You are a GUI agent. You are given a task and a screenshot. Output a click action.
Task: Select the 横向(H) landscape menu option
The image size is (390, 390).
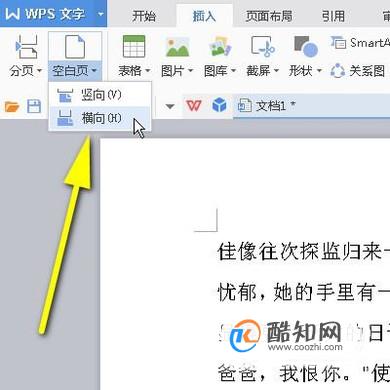[x=99, y=118]
